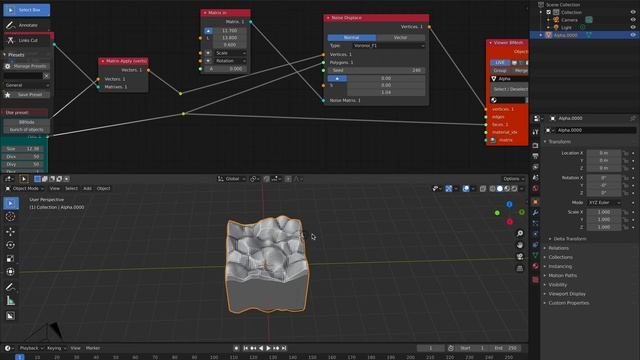This screenshot has height=360, width=640.
Task: Click the Size 12.98 slider field
Action: 23,149
